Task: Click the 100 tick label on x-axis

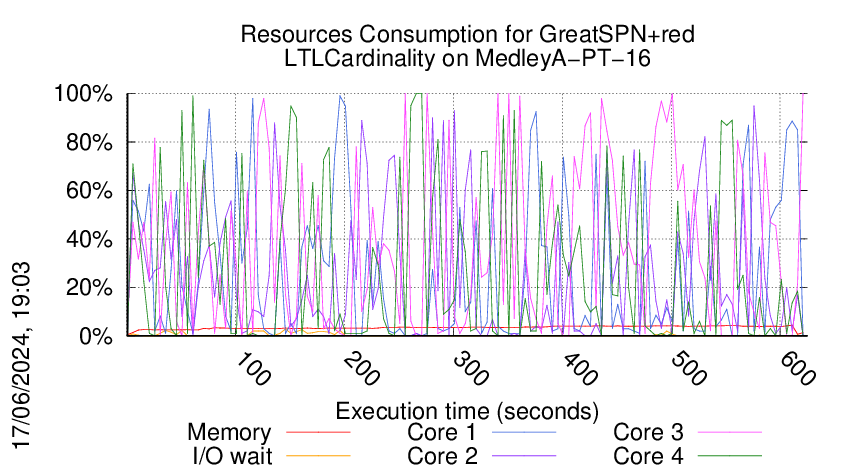Action: point(253,369)
